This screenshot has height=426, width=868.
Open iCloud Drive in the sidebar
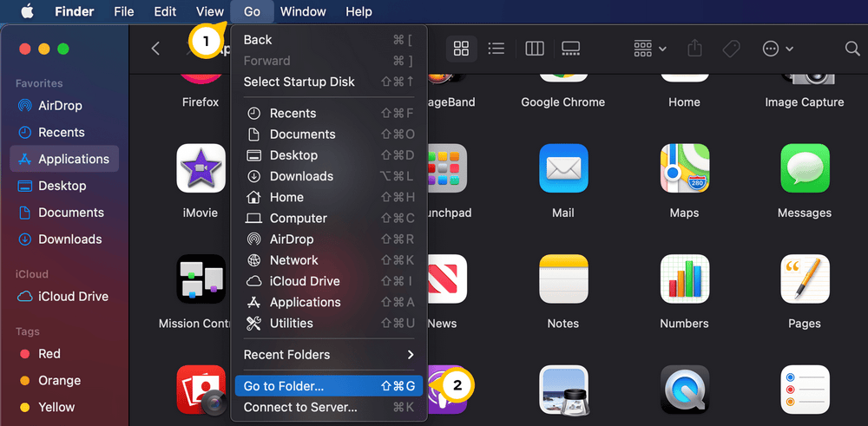tap(73, 296)
